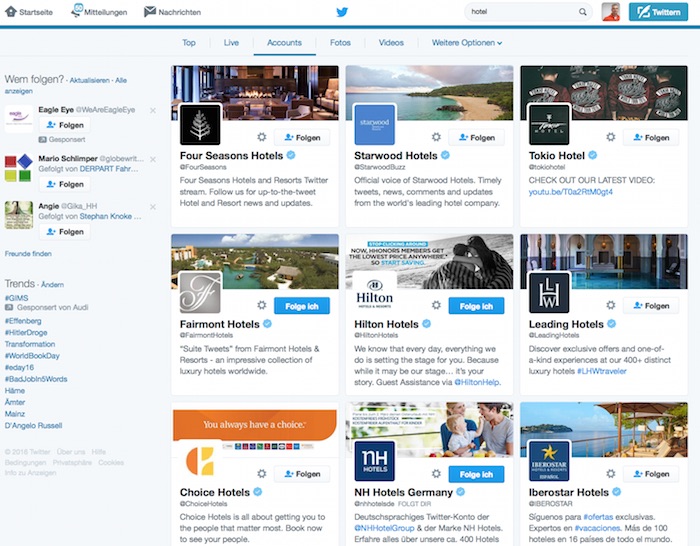The image size is (700, 546).
Task: Dismiss Eagle Eye follow suggestion
Action: [153, 110]
